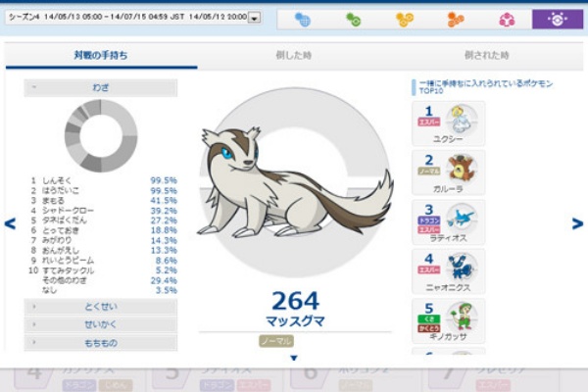Select move row れいとうビーム
Image resolution: width=588 pixels, height=392 pixels.
[x=103, y=261]
